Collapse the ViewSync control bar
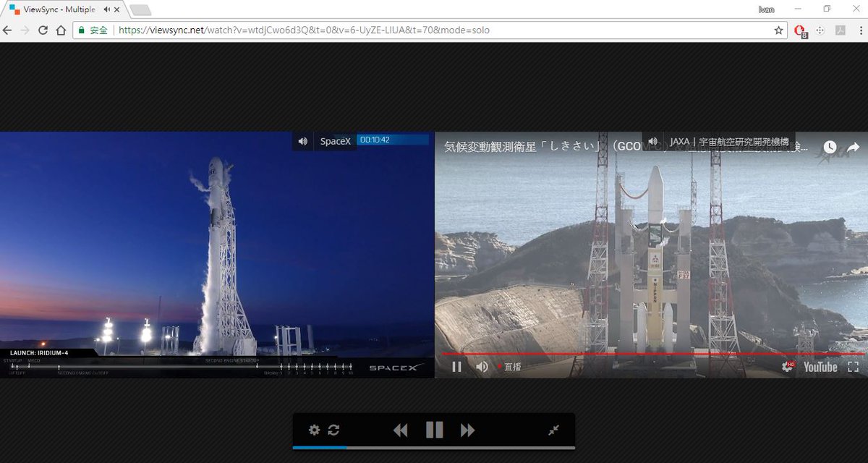Viewport: 868px width, 463px height. point(553,430)
